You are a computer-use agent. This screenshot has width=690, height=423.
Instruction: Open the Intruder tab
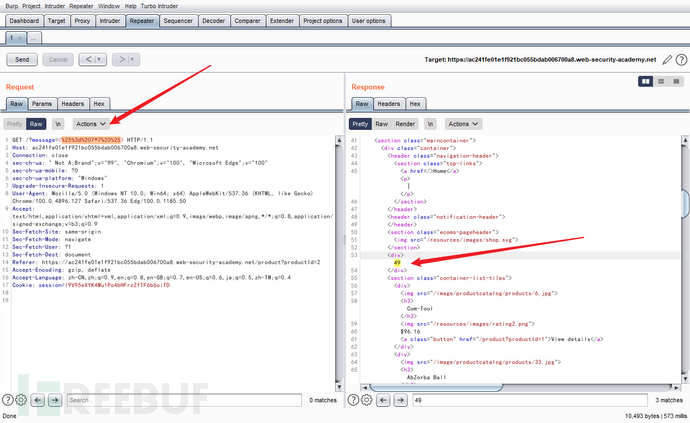click(x=111, y=20)
